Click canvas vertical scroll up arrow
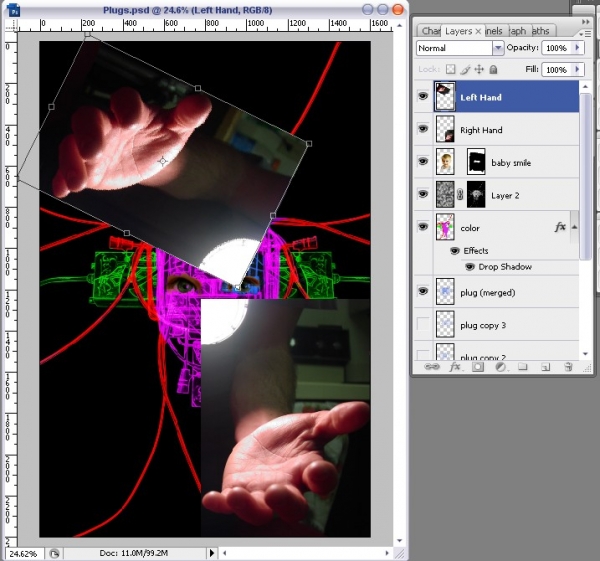This screenshot has height=561, width=600. [400, 25]
